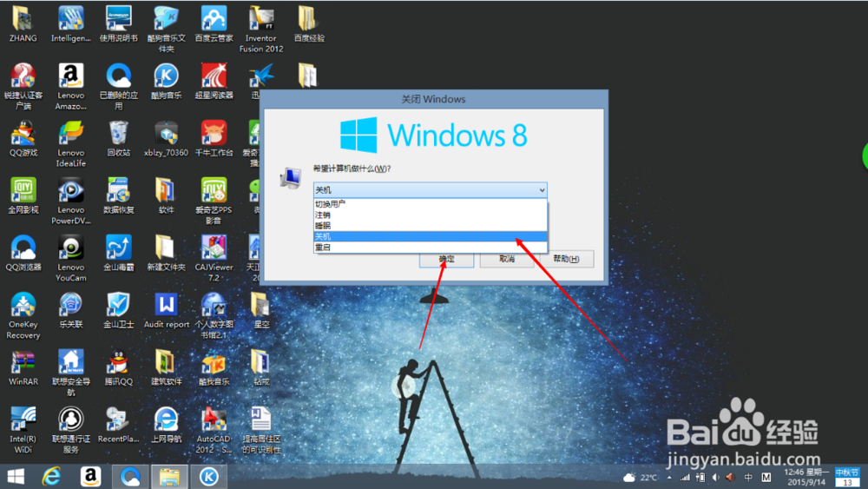868x489 pixels.
Task: Launch OneKey Recovery shortcut
Action: 23,315
